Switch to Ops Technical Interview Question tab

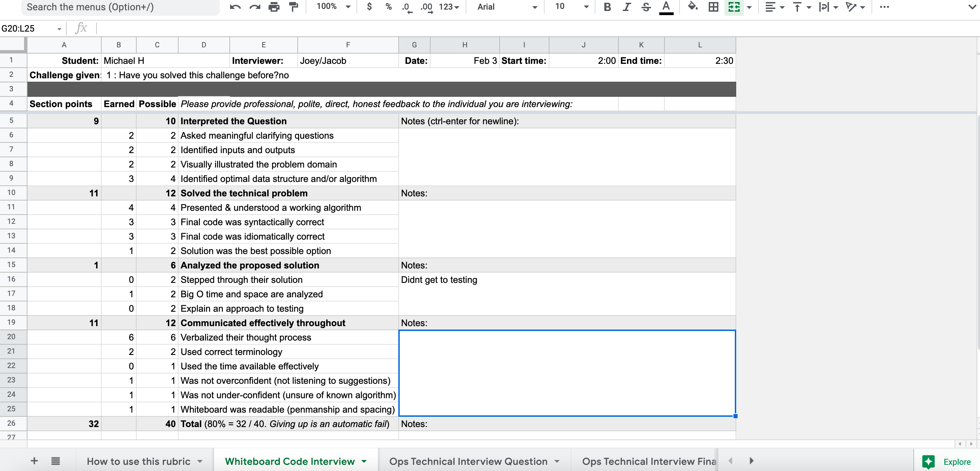pyautogui.click(x=468, y=461)
